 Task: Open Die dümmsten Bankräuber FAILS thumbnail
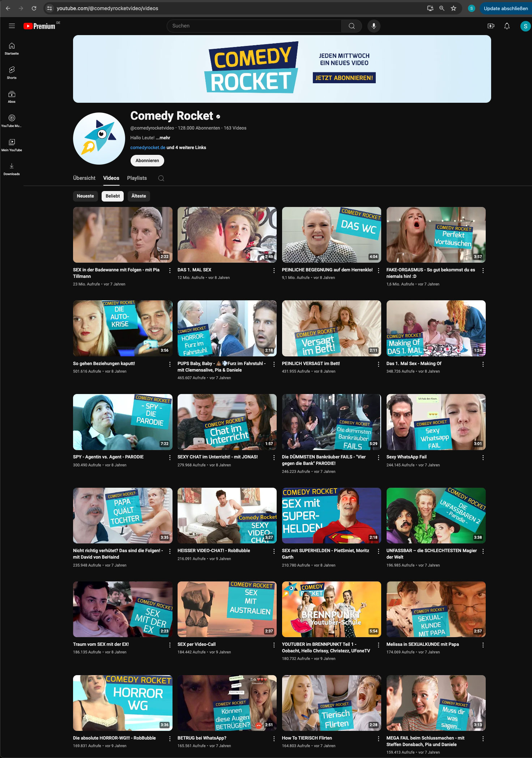pyautogui.click(x=331, y=422)
